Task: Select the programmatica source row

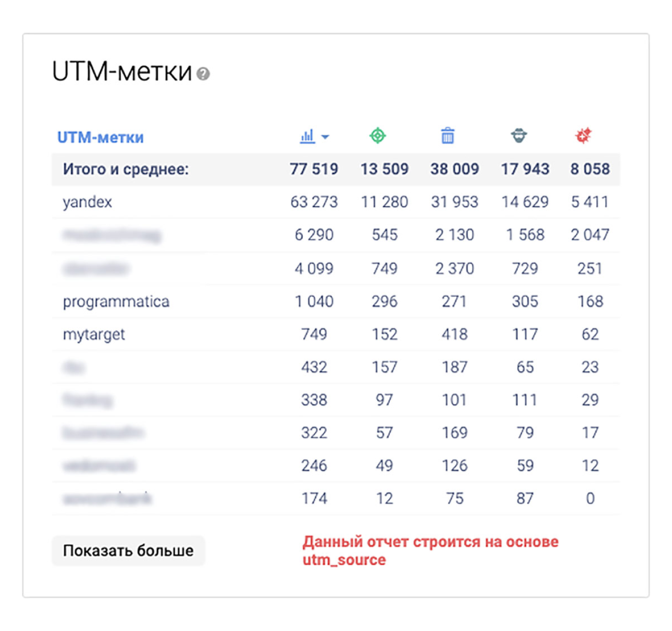Action: pyautogui.click(x=116, y=301)
